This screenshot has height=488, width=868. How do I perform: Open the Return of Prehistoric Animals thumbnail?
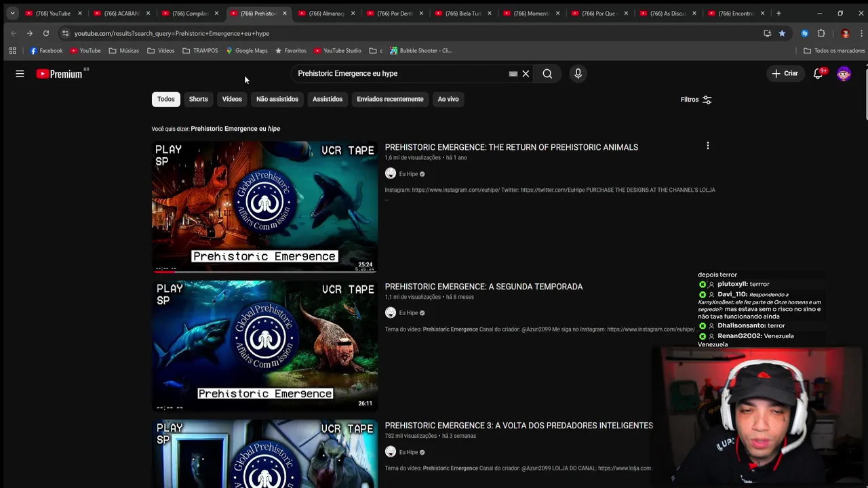click(264, 207)
